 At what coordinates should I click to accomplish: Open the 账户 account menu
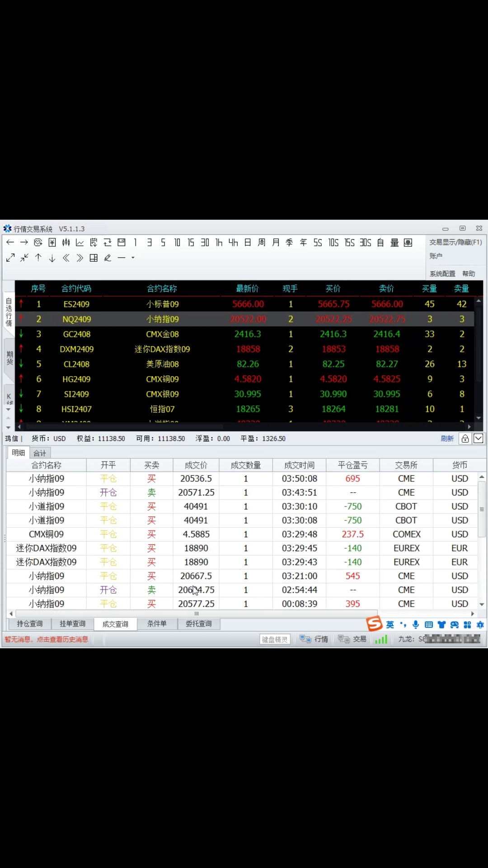436,256
